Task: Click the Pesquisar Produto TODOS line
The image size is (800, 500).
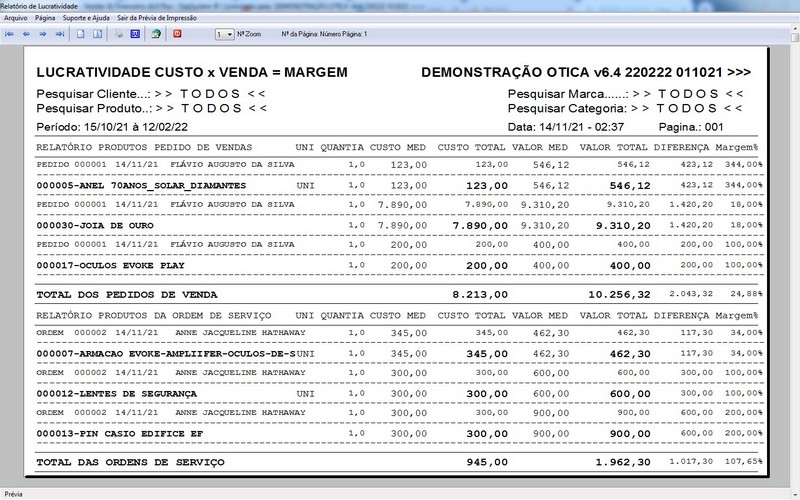Action: [152, 108]
